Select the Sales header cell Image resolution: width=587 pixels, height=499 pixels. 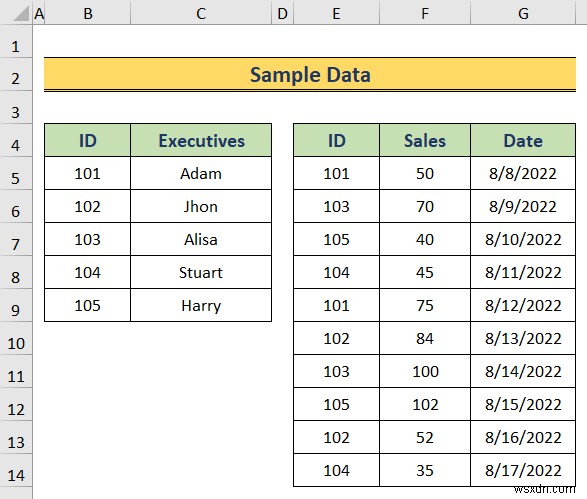click(425, 140)
